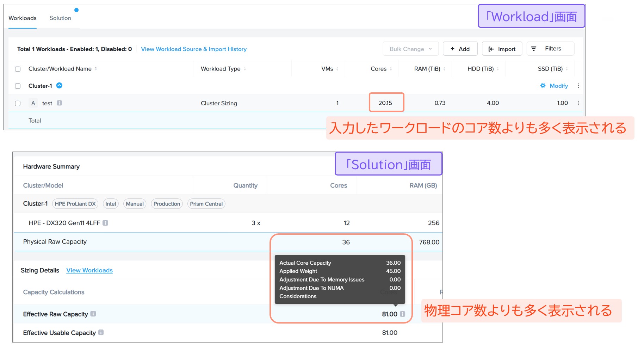Click the Physical Raw Capacity 36 cores value
This screenshot has width=644, height=345.
tap(346, 242)
